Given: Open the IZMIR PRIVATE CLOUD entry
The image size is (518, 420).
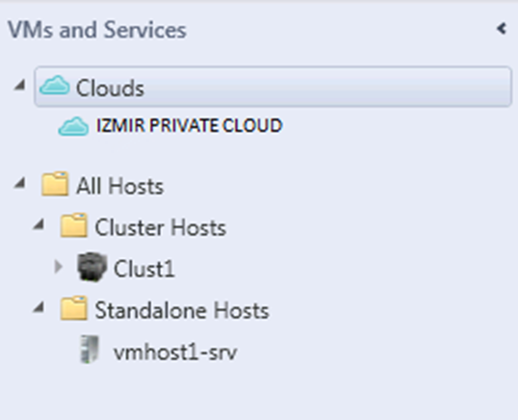Looking at the screenshot, I should point(189,125).
